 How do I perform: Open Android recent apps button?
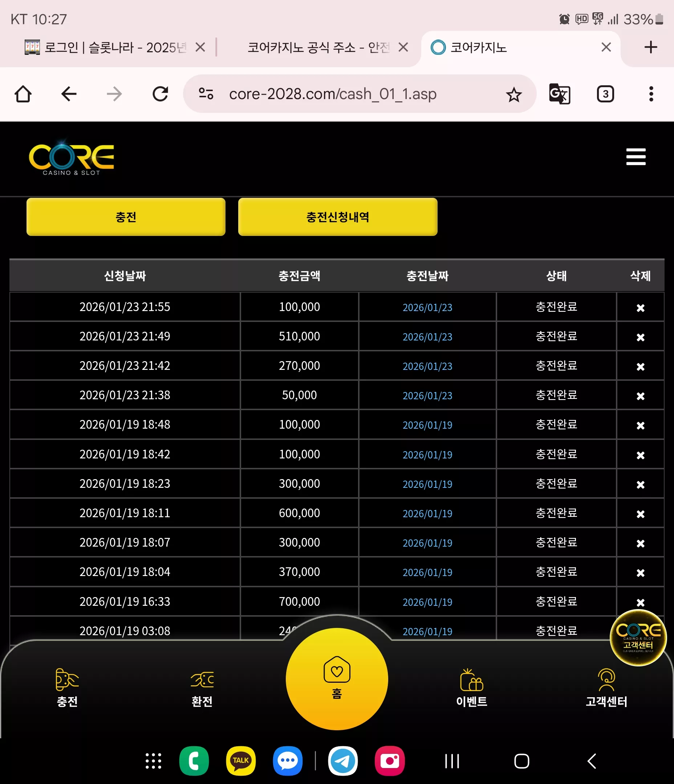(452, 761)
